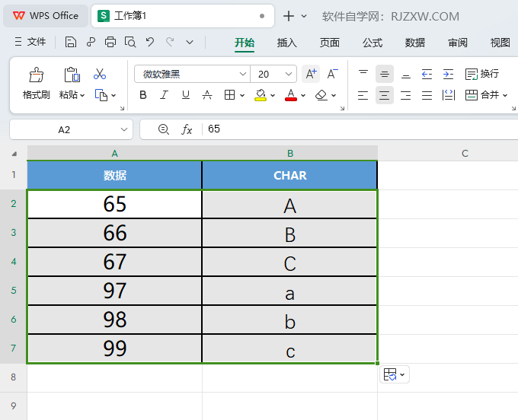The image size is (518, 420).
Task: Align text to top
Action: click(363, 74)
